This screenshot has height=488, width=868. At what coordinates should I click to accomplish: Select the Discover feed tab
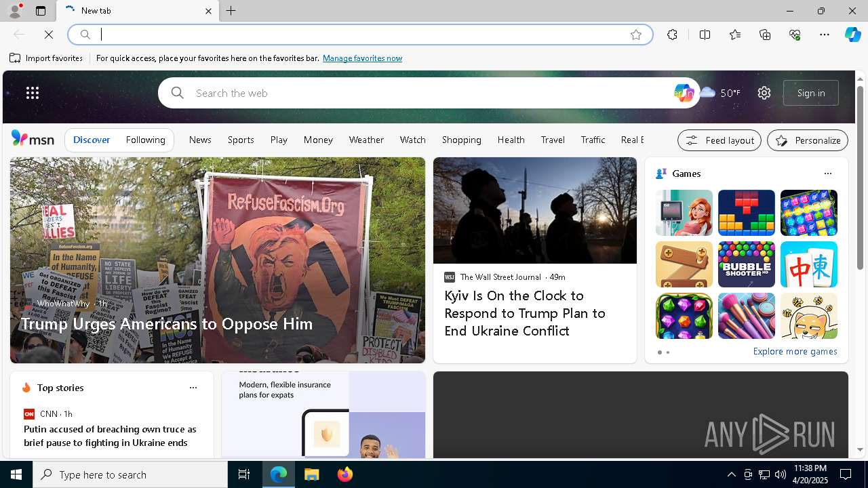click(x=92, y=140)
